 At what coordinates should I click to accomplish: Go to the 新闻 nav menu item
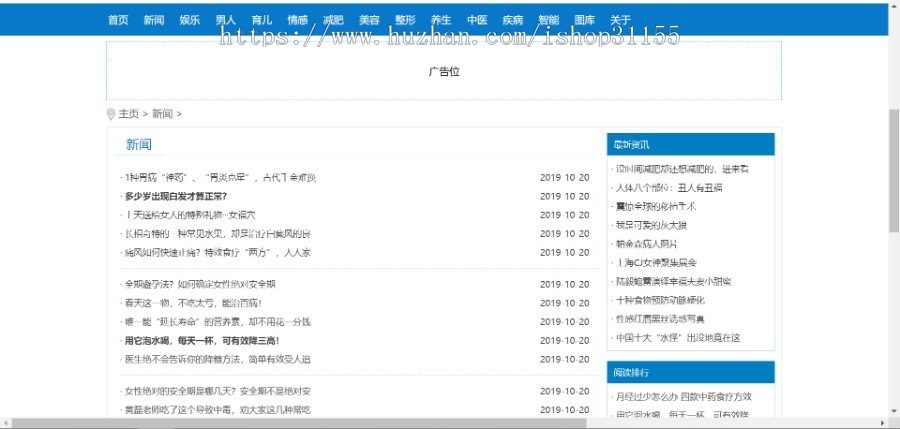point(154,20)
